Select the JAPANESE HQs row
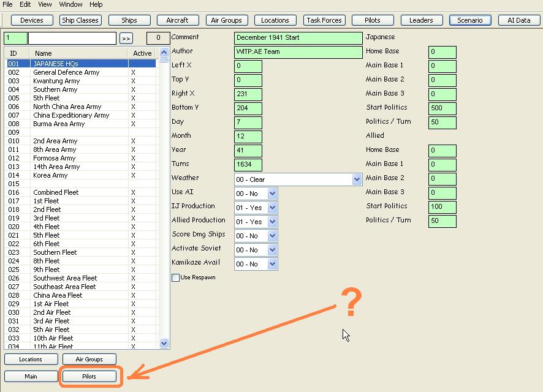The width and height of the screenshot is (543, 392). (x=82, y=64)
